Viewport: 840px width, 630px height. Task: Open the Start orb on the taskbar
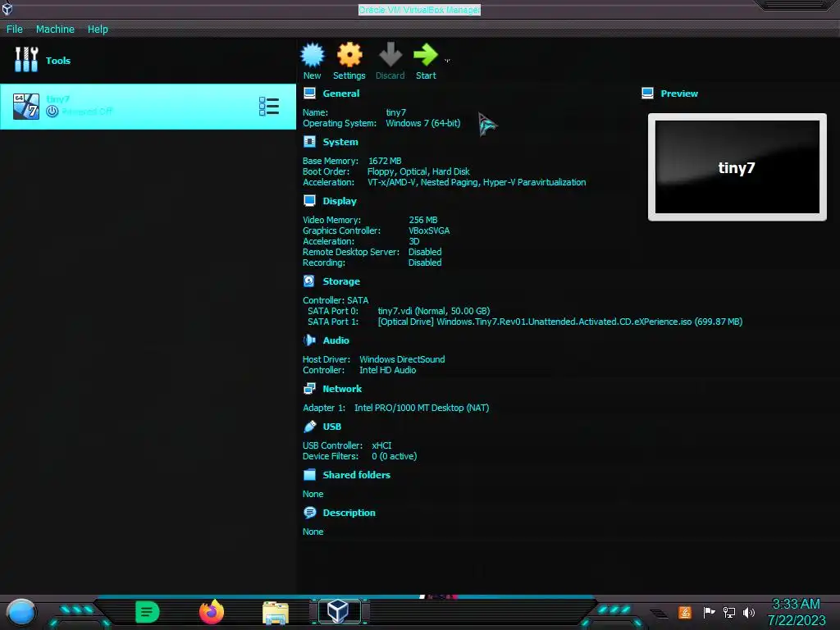point(21,612)
